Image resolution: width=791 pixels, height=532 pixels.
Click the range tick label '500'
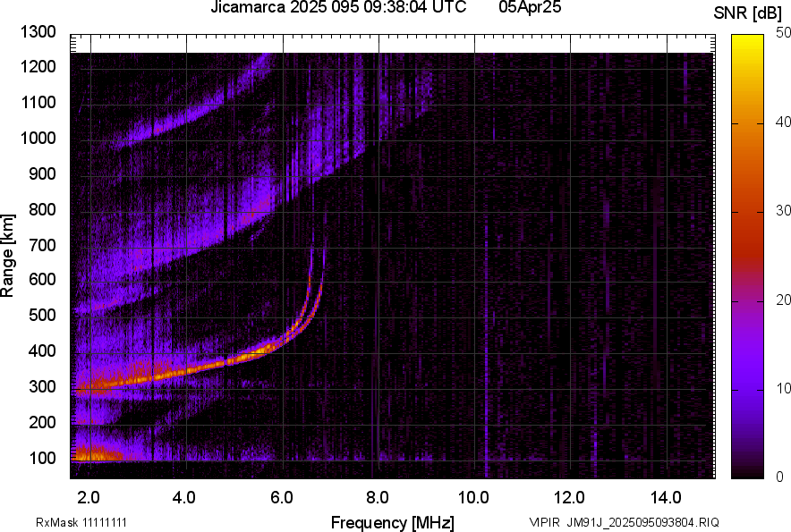42,315
